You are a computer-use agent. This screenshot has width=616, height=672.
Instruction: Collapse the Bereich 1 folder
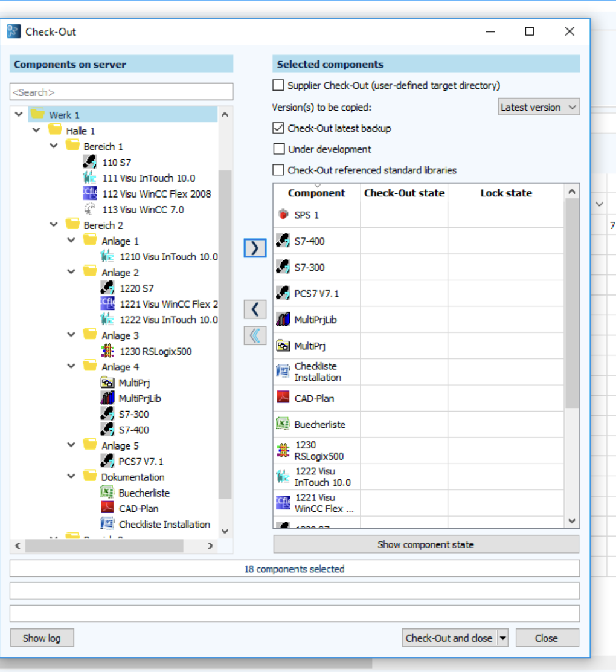54,146
